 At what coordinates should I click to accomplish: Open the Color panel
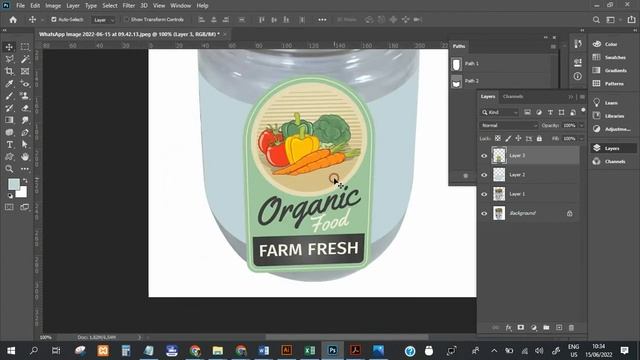pos(612,44)
